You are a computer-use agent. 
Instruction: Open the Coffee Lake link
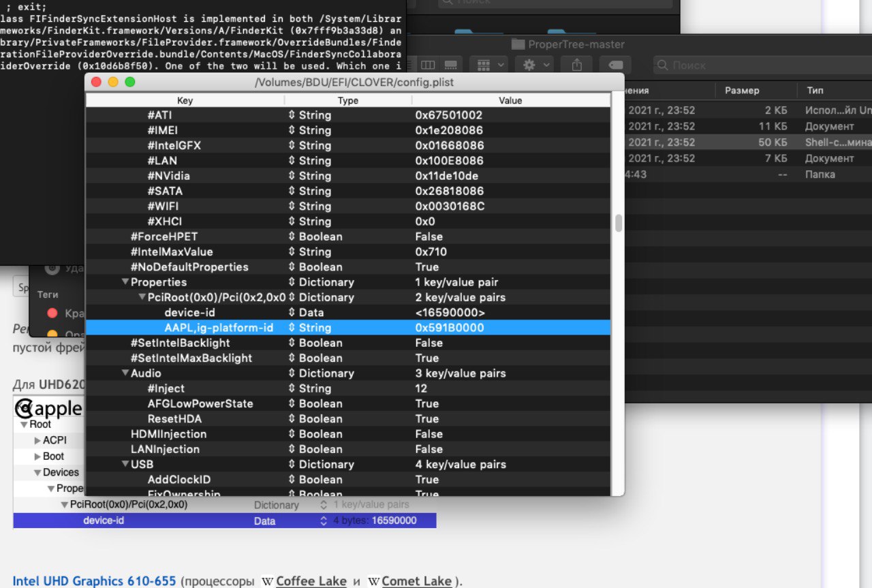(311, 581)
